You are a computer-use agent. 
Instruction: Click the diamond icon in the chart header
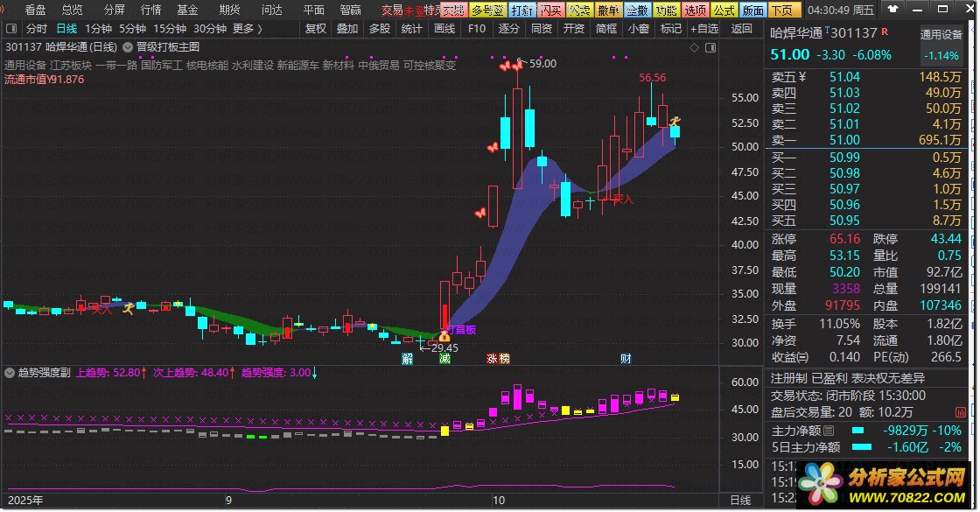click(x=695, y=47)
